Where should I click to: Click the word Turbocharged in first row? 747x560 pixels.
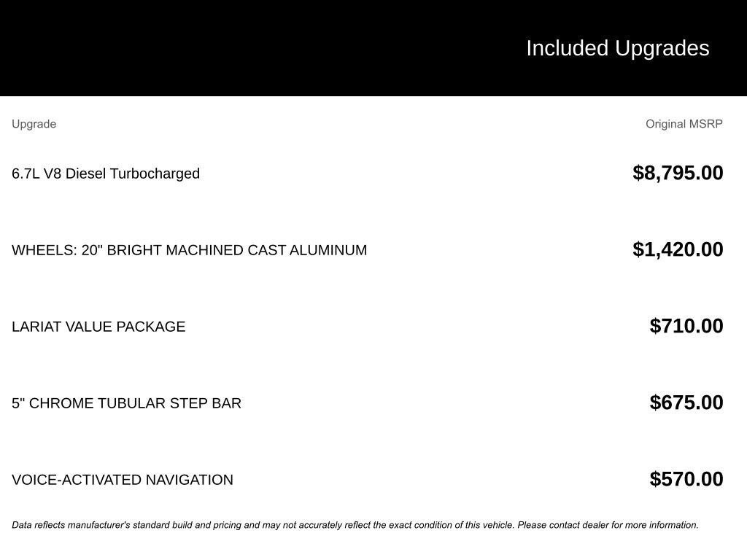[155, 174]
